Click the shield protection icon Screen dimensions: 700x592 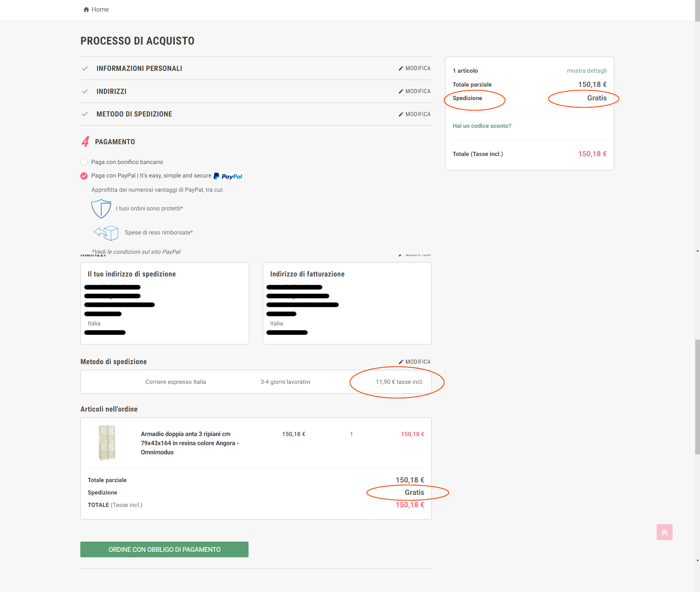[x=101, y=209]
